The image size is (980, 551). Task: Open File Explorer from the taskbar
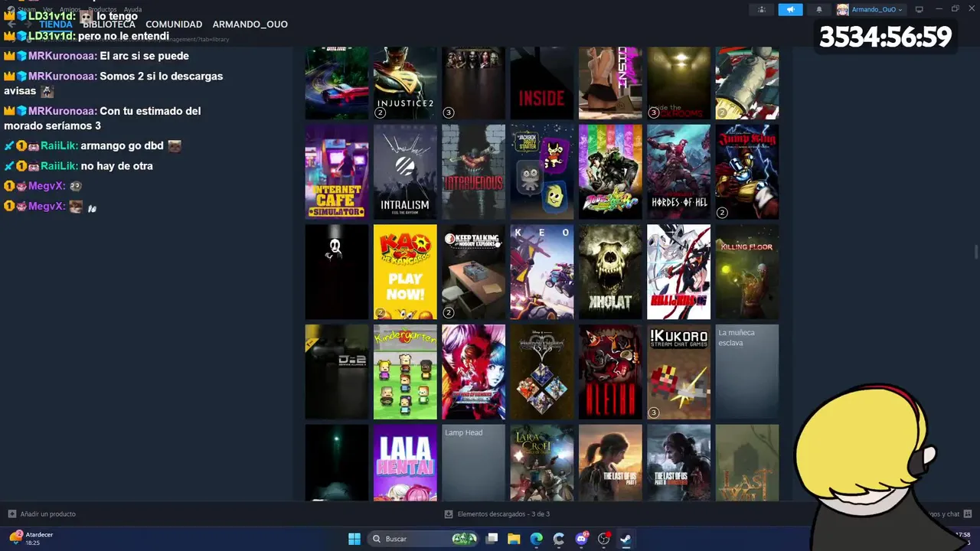tap(514, 539)
